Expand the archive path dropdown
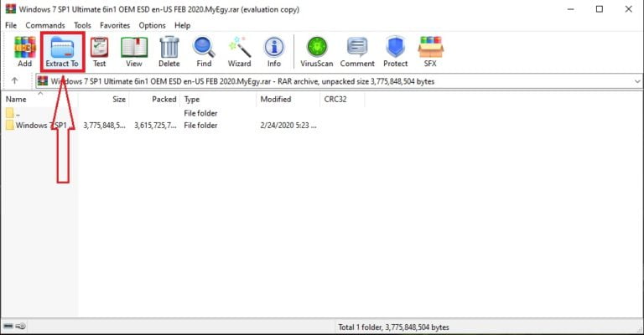This screenshot has width=644, height=335. 637,81
